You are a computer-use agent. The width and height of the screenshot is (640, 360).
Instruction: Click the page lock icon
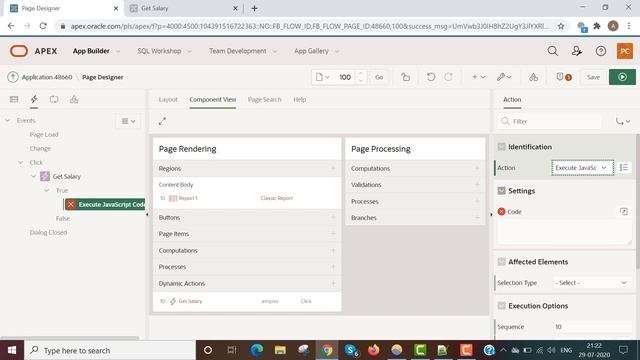click(x=405, y=77)
